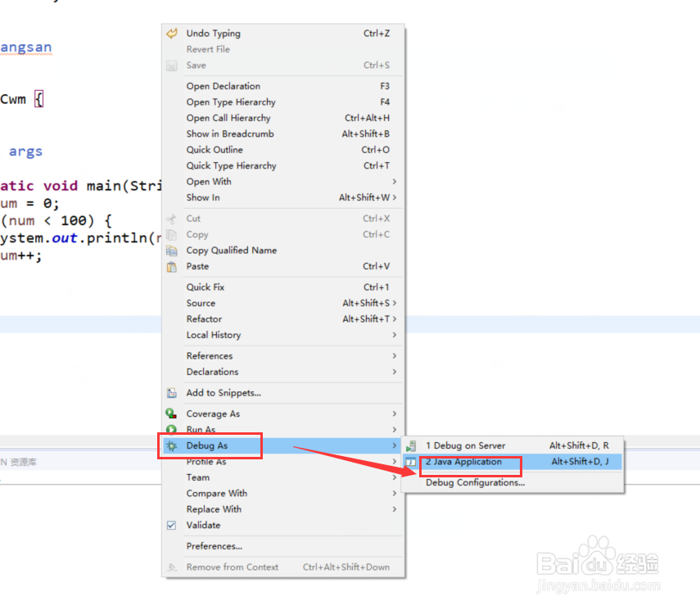The width and height of the screenshot is (700, 610).
Task: Open Local History menu entry
Action: (x=283, y=335)
